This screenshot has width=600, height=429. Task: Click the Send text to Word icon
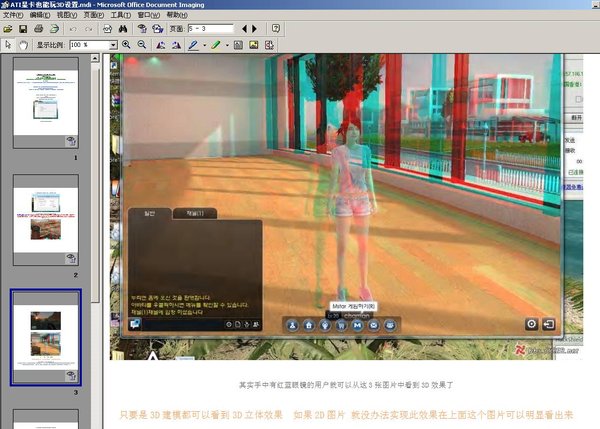click(x=142, y=29)
